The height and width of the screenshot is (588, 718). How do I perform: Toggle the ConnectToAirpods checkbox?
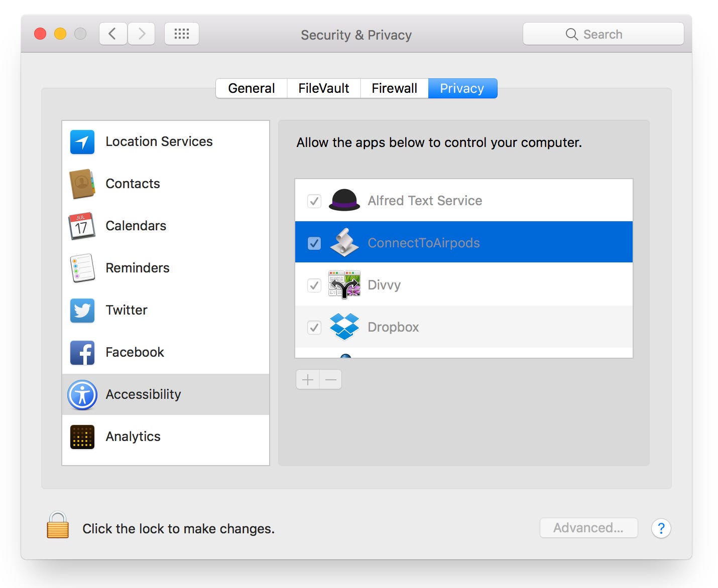(314, 243)
